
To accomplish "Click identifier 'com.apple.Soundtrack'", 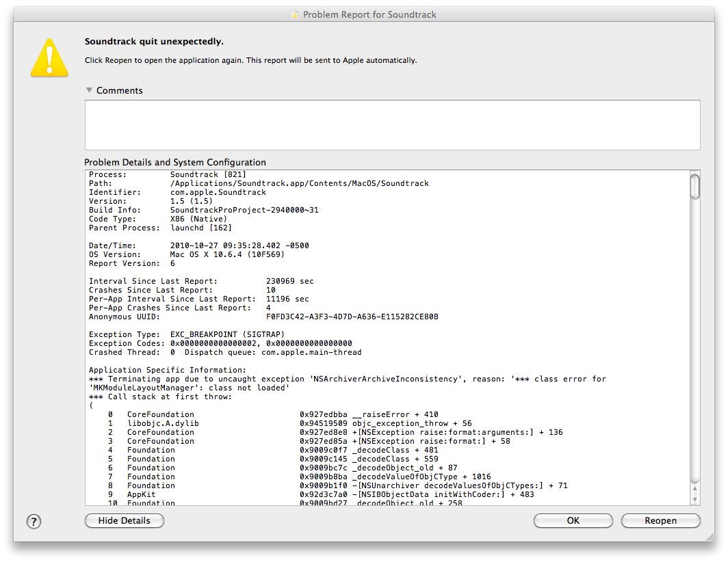I will (218, 192).
